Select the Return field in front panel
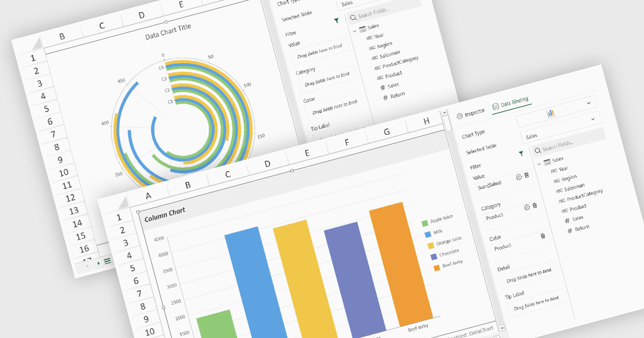This screenshot has width=644, height=338. point(579,229)
